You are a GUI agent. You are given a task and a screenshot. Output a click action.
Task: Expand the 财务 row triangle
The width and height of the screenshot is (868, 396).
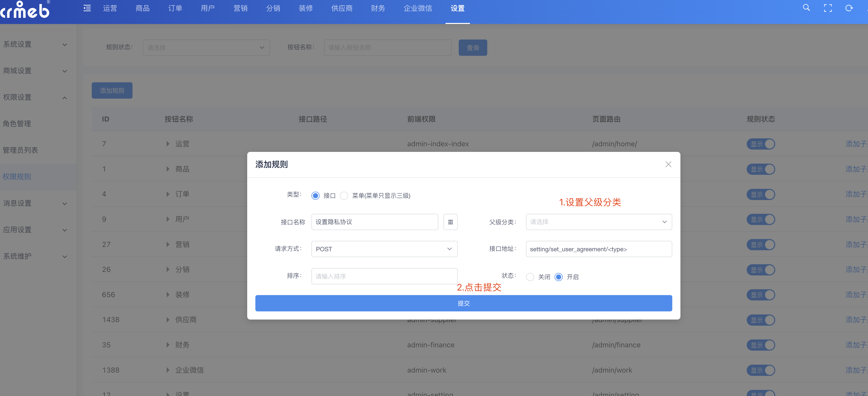pyautogui.click(x=167, y=345)
